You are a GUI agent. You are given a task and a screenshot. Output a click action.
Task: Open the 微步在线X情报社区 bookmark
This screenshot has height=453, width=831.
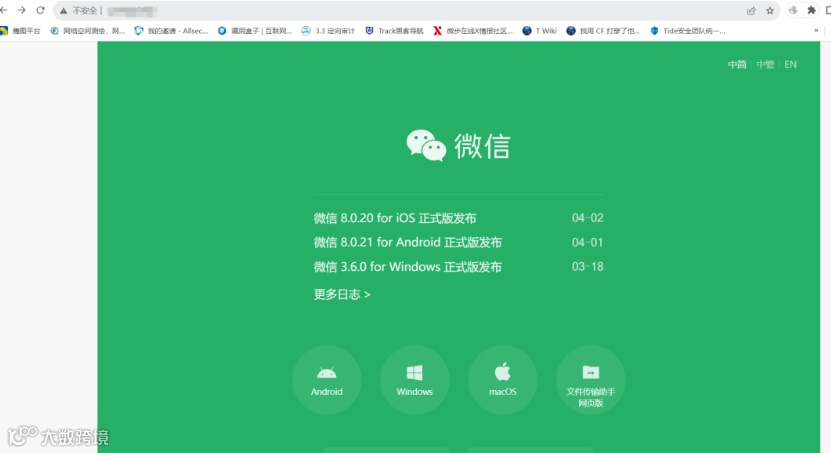click(x=473, y=31)
